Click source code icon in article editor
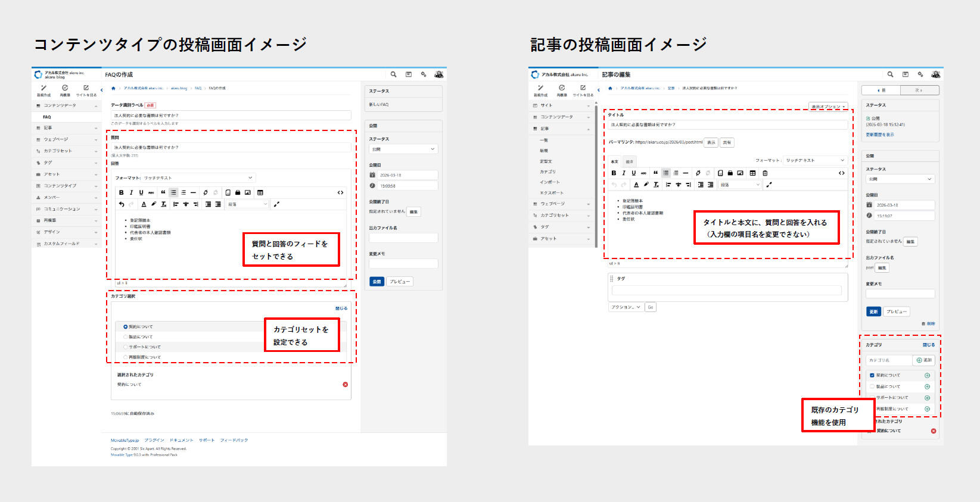 point(841,173)
